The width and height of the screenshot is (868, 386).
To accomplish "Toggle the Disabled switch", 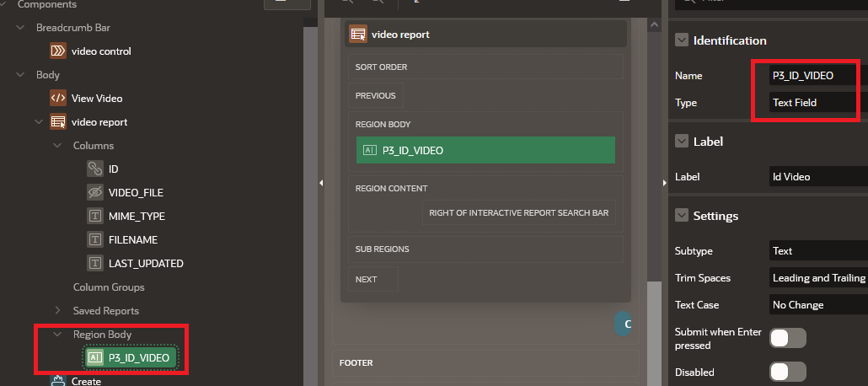I will [788, 372].
